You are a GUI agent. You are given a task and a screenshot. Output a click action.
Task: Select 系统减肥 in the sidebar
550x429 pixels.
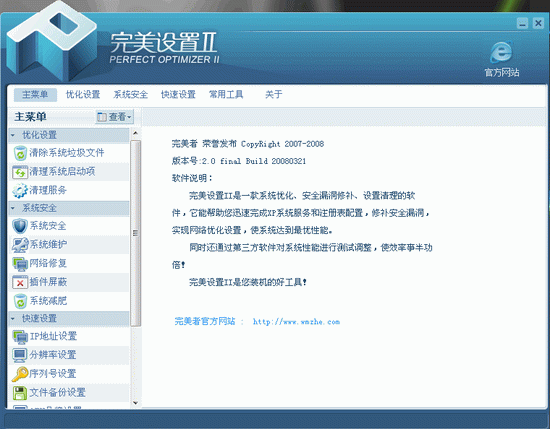tap(69, 301)
